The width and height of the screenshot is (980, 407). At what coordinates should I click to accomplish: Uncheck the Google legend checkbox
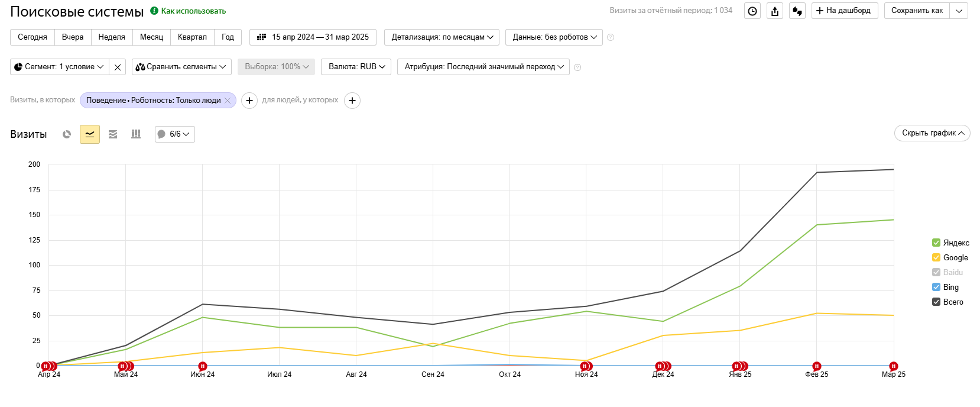click(x=936, y=257)
